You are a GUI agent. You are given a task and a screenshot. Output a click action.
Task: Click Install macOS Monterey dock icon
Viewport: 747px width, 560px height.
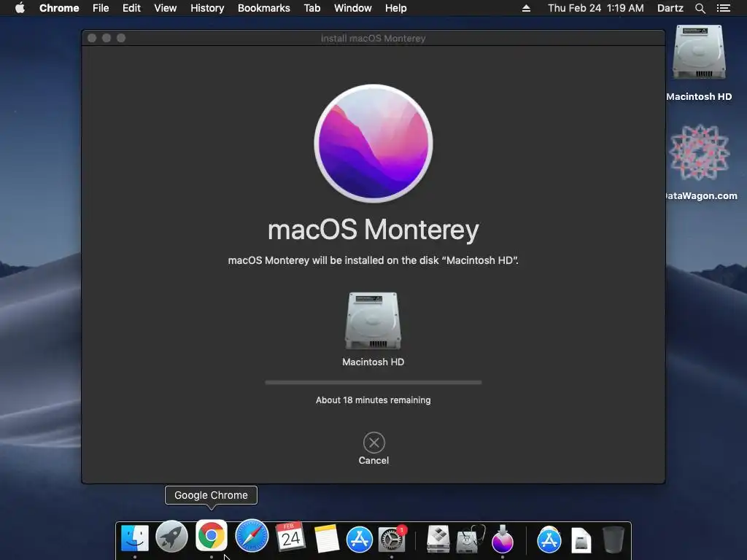pos(503,539)
